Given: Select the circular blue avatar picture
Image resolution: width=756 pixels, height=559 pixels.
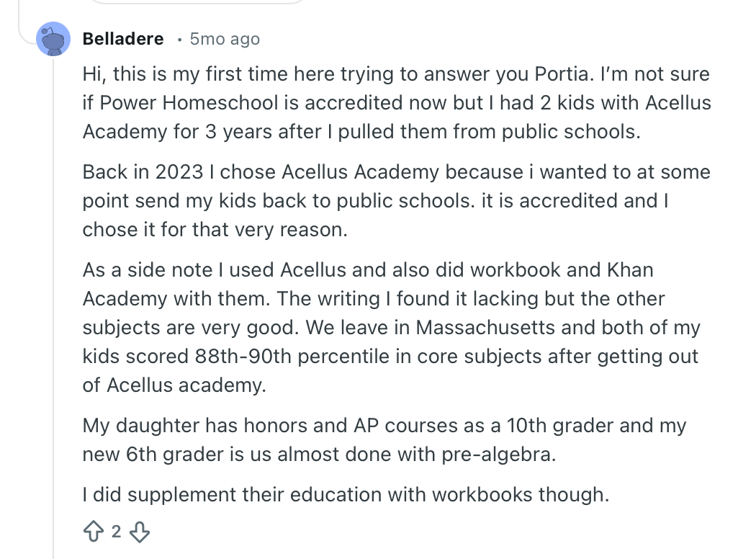Looking at the screenshot, I should (53, 39).
